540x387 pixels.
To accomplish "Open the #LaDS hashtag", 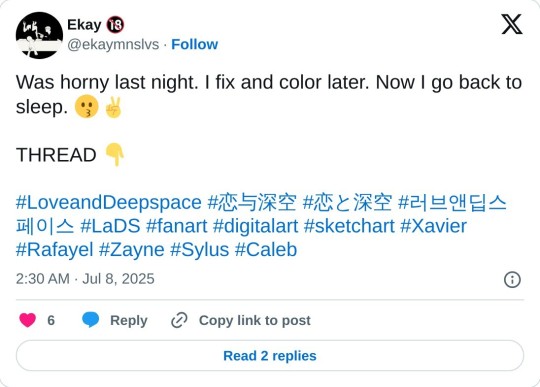I will [110, 226].
